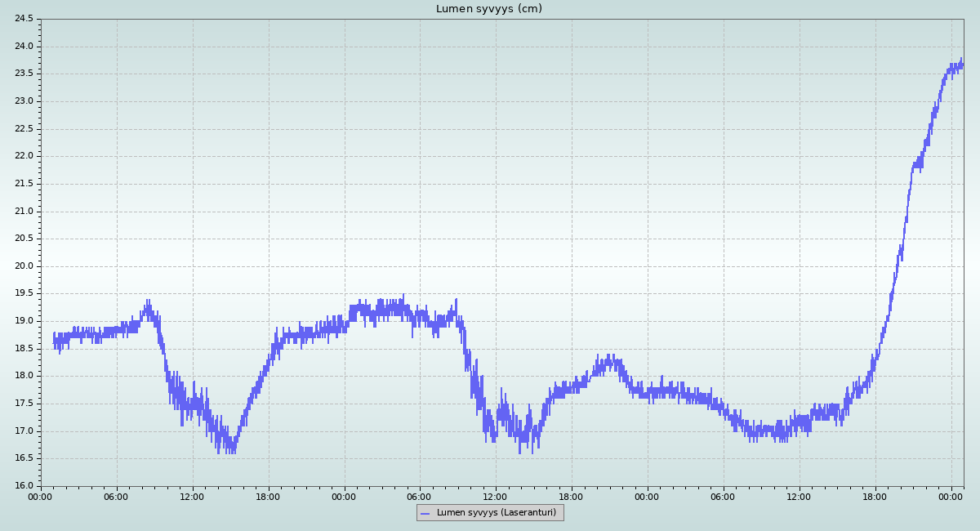Image resolution: width=980 pixels, height=531 pixels.
Task: Select the first 06:00 time label
Action: tap(116, 496)
